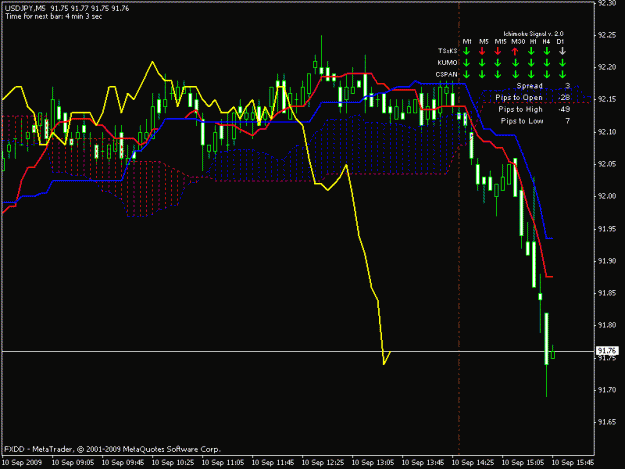Click the 'Pips to Open' label
The width and height of the screenshot is (625, 469).
click(x=519, y=98)
